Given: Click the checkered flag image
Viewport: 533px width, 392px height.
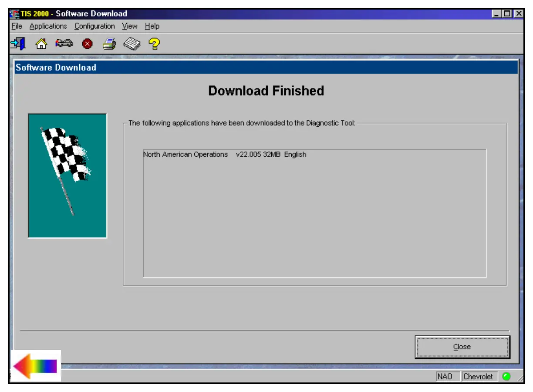Looking at the screenshot, I should click(x=67, y=176).
